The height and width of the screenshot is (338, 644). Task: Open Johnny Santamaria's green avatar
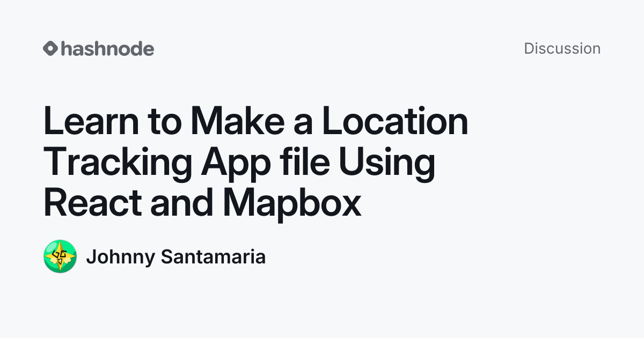pos(60,256)
